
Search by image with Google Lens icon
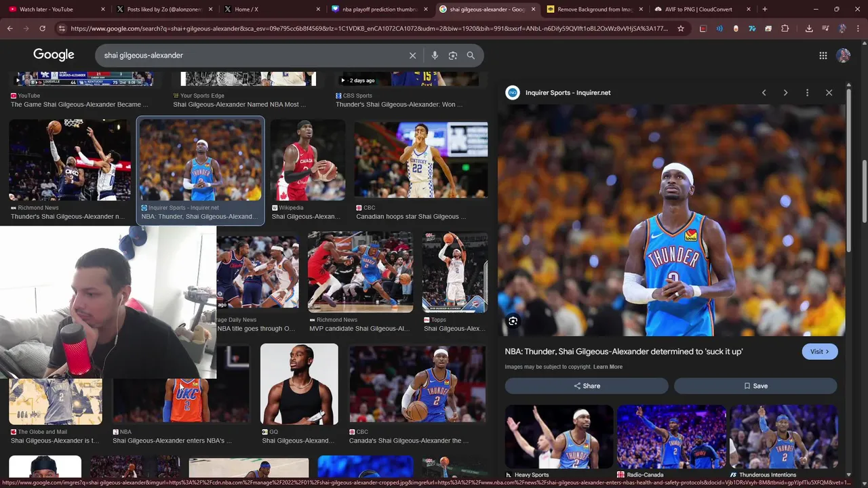pyautogui.click(x=453, y=56)
